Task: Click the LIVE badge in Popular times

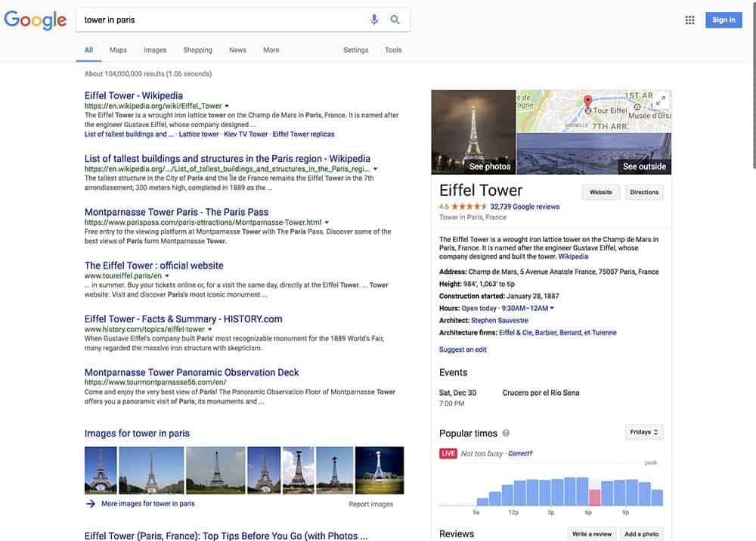Action: (x=448, y=453)
